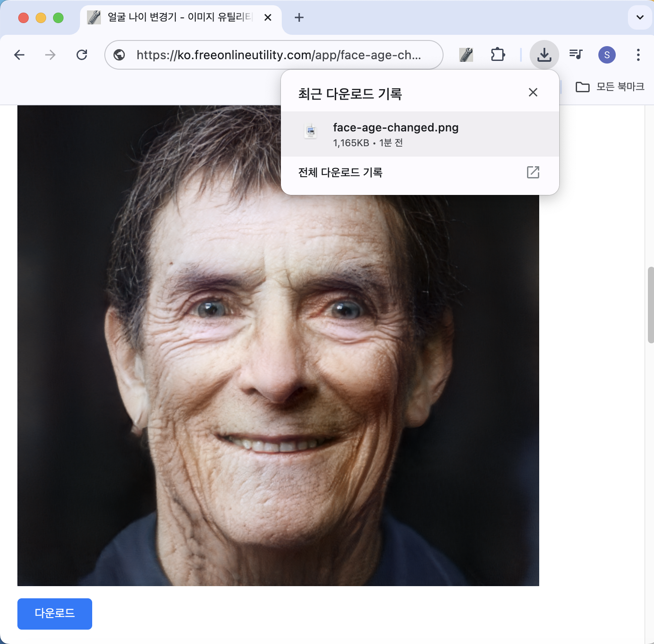This screenshot has width=654, height=644.
Task: Click the page vertical scrollbar thumb
Action: click(651, 305)
